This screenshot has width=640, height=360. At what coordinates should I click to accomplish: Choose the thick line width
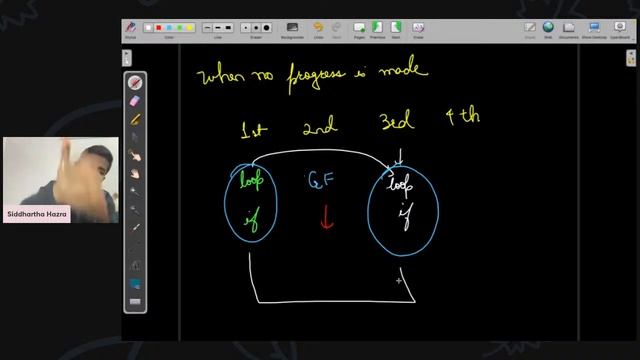pos(228,28)
